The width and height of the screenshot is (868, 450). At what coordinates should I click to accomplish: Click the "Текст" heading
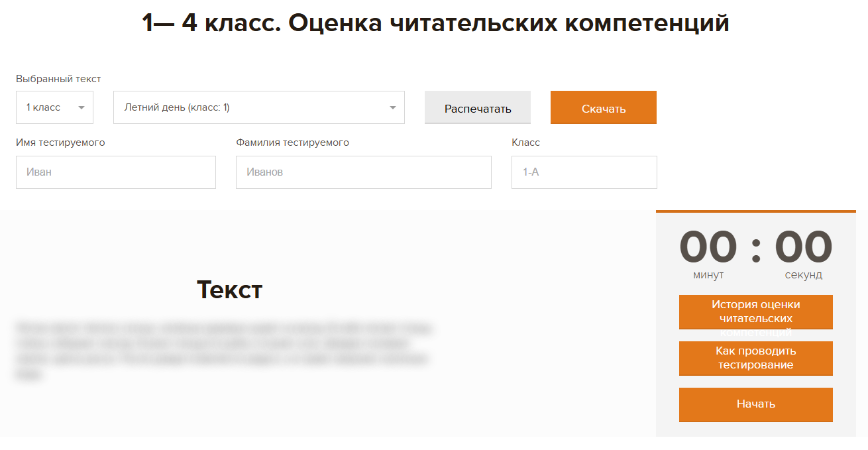[229, 290]
